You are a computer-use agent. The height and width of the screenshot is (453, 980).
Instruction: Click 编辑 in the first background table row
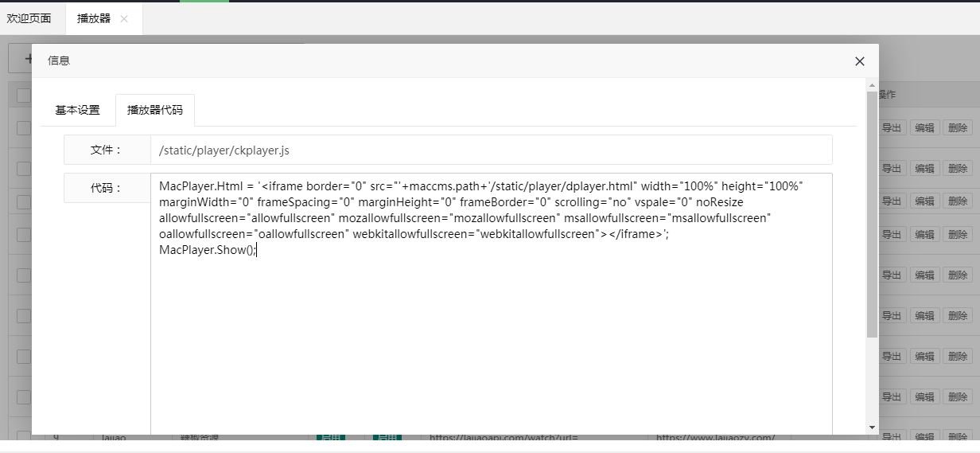[x=924, y=127]
